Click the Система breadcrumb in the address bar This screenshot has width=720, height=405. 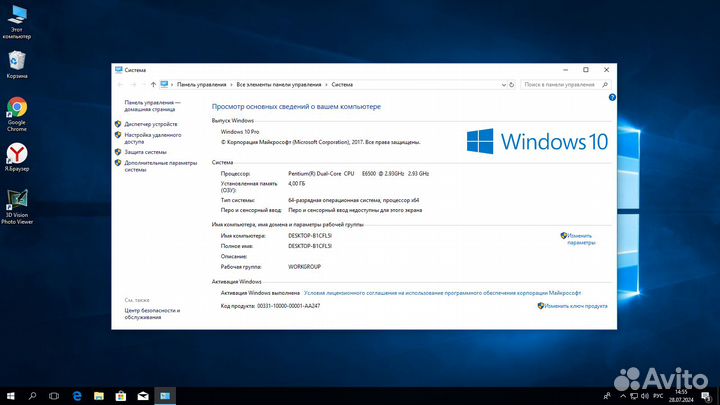342,84
